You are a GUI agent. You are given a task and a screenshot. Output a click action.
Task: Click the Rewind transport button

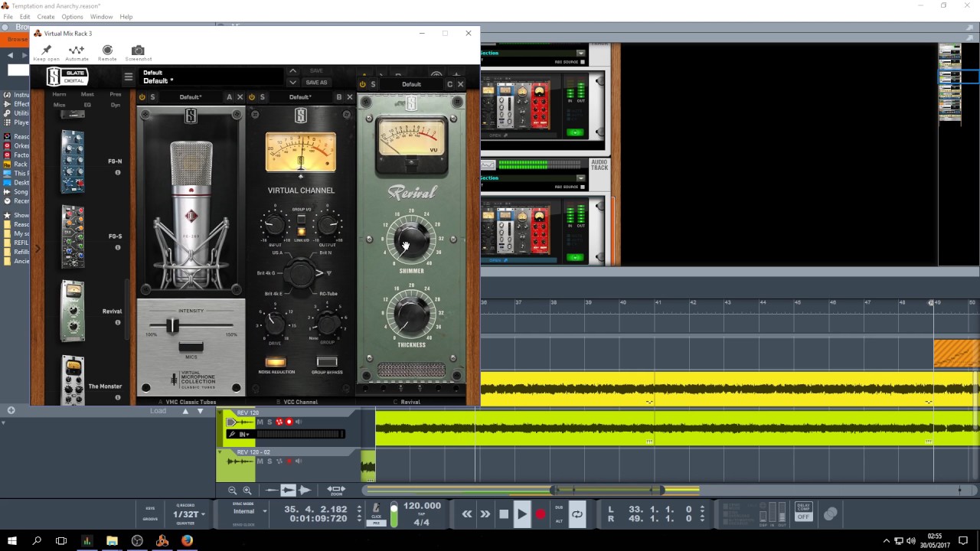coord(467,514)
